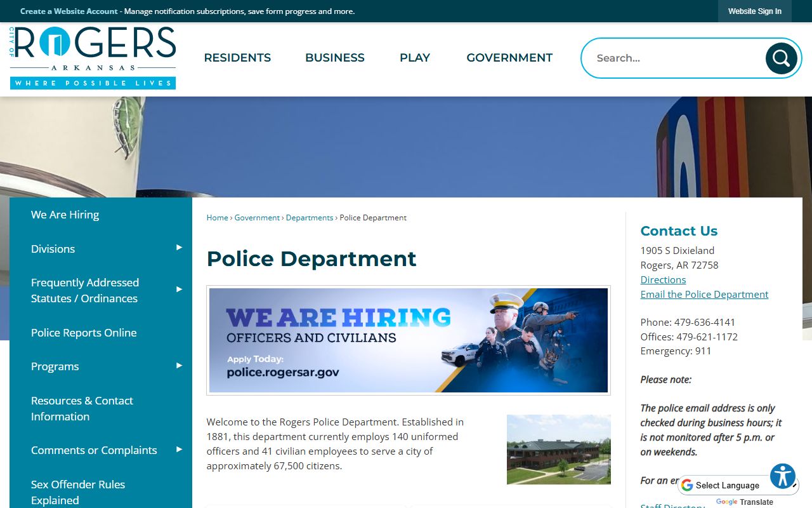Open the Play menu
812x508 pixels.
click(x=415, y=58)
